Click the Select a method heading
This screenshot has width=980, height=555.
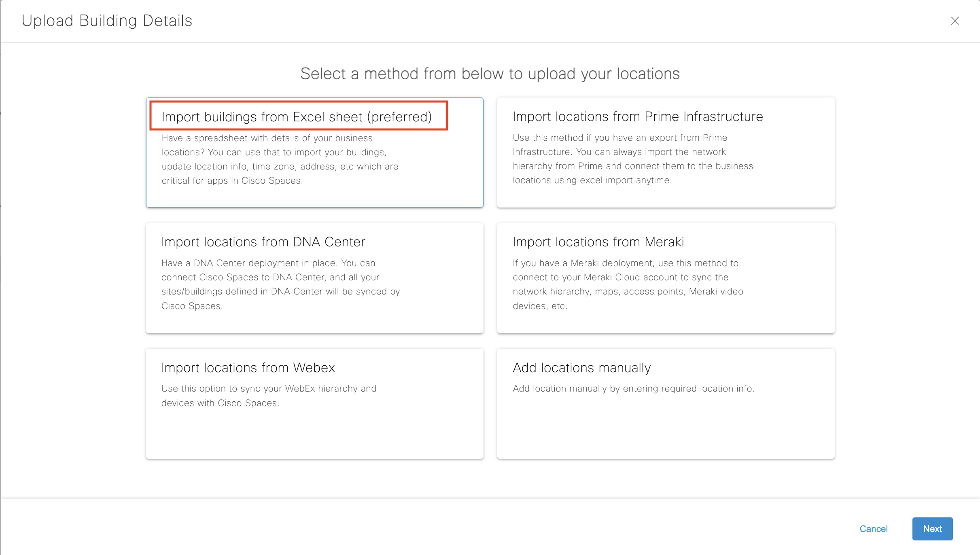click(490, 74)
